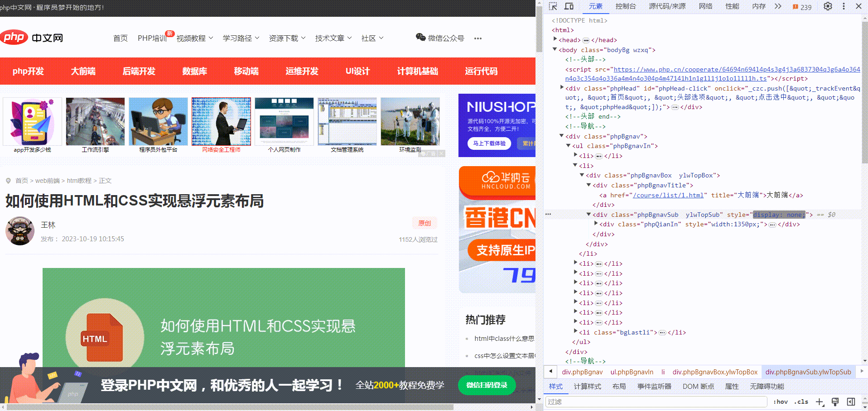This screenshot has width=868, height=411.
Task: Click the 微信扫码登录 green button
Action: [487, 385]
